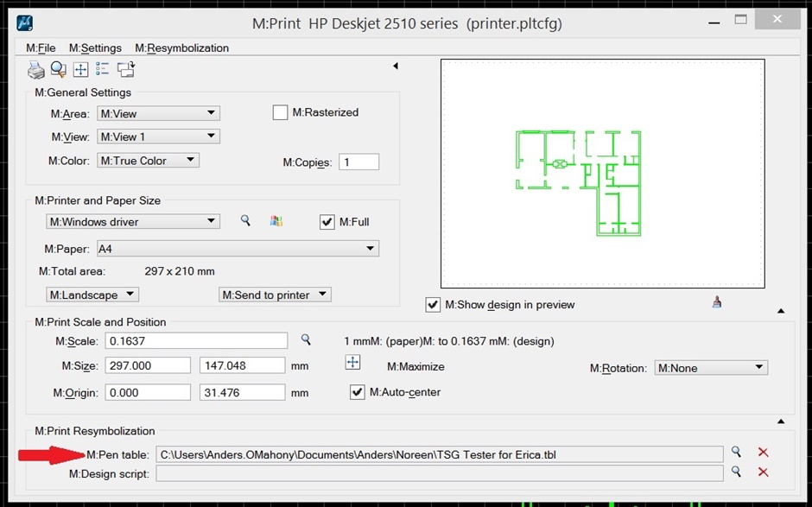Open the Resymbolization menu
Screen dimensions: 812x507
[181, 48]
